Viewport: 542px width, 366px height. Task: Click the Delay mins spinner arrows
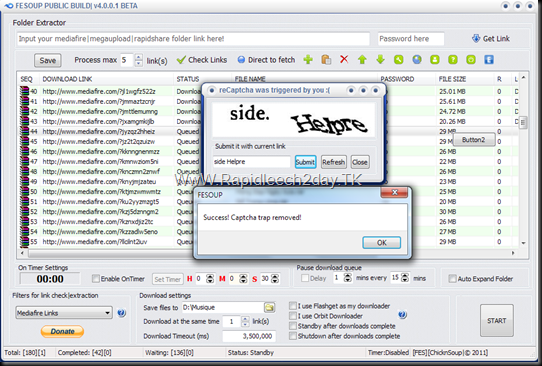click(x=348, y=278)
